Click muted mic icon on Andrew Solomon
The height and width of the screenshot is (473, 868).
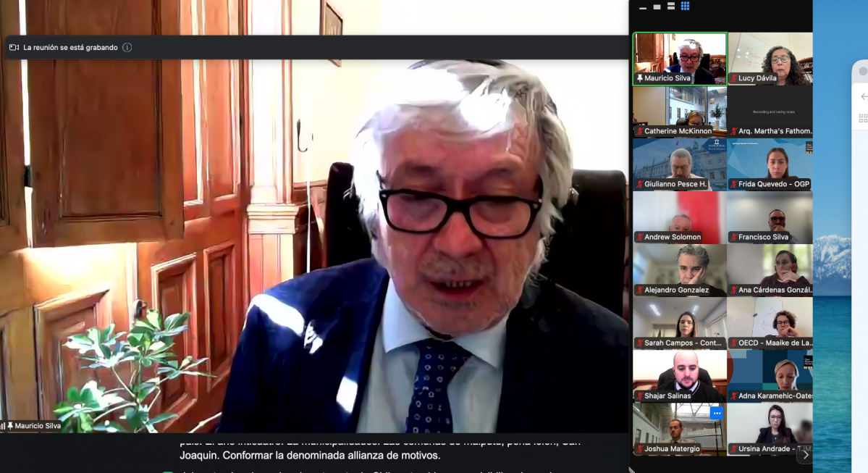point(640,237)
